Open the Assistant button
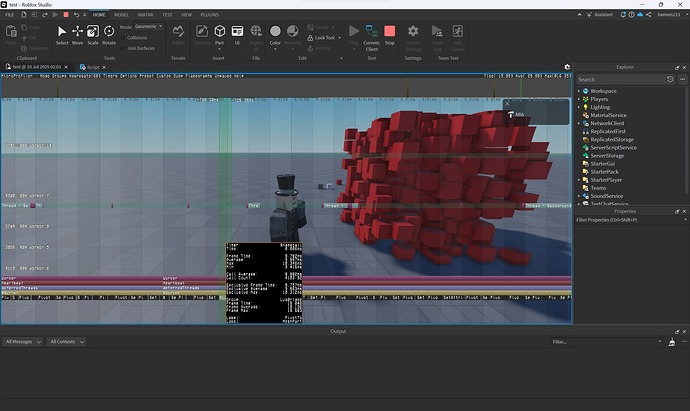 (x=600, y=15)
